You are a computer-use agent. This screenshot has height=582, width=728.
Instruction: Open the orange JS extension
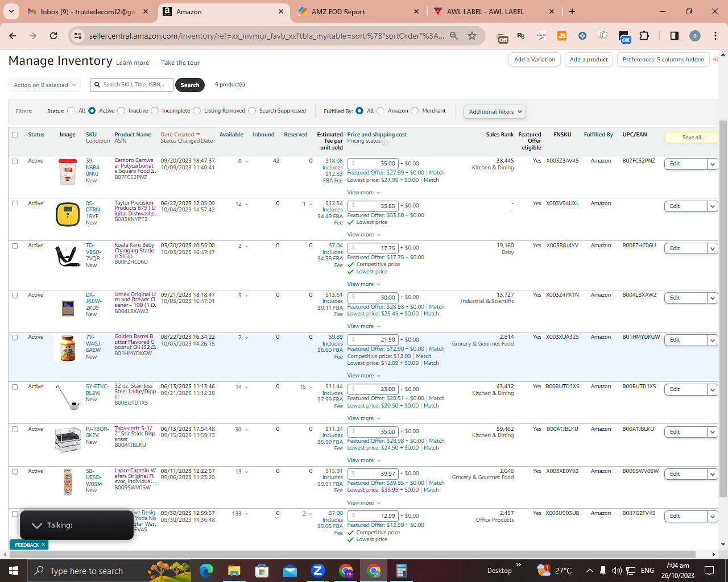[x=562, y=36]
